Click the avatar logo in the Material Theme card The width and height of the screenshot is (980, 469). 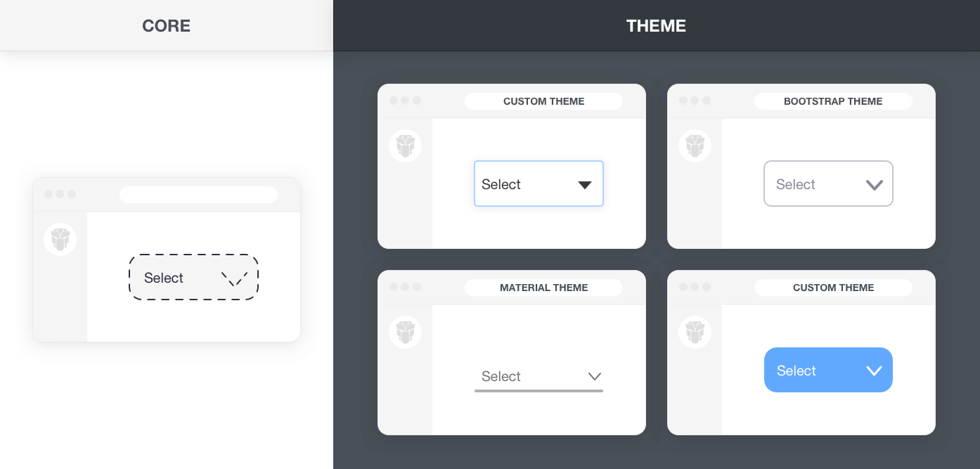tap(406, 332)
